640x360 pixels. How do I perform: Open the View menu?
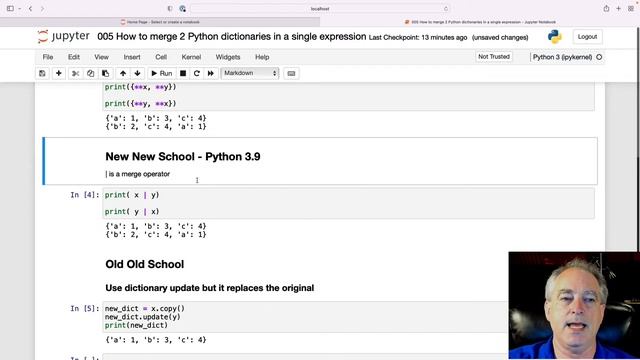(x=101, y=57)
